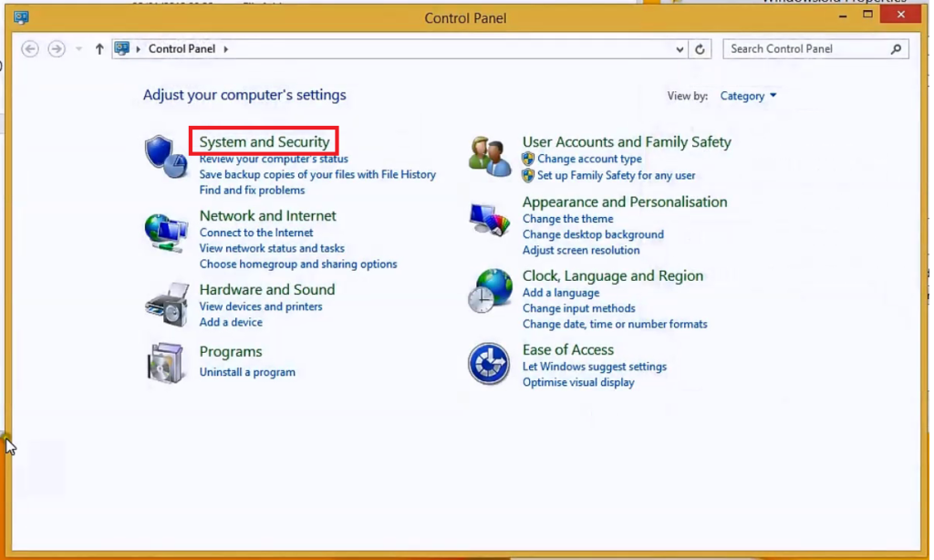Click the up arrow navigation icon
Image resolution: width=934 pixels, height=560 pixels.
click(99, 48)
